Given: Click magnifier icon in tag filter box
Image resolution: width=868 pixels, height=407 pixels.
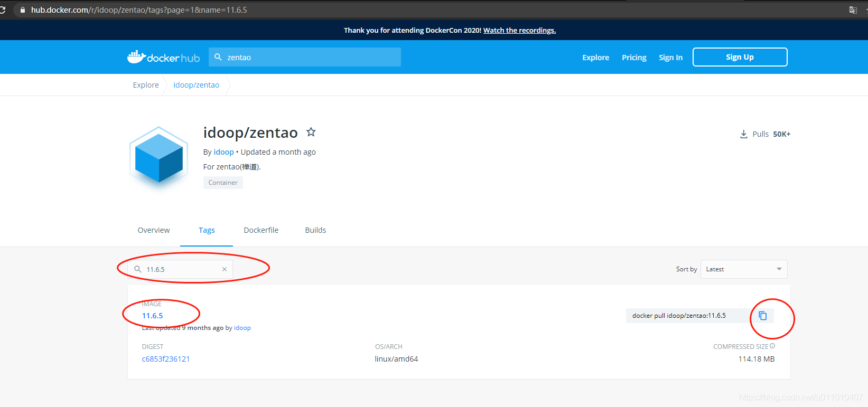Looking at the screenshot, I should pos(138,269).
